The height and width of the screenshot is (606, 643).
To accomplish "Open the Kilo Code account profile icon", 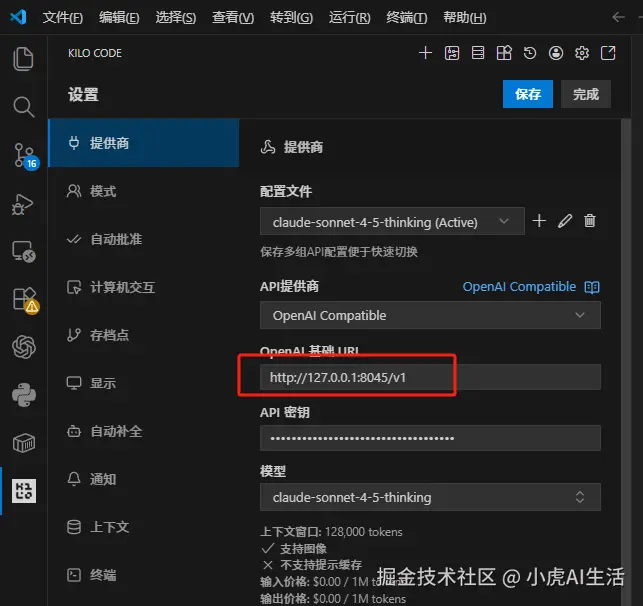I will [556, 53].
